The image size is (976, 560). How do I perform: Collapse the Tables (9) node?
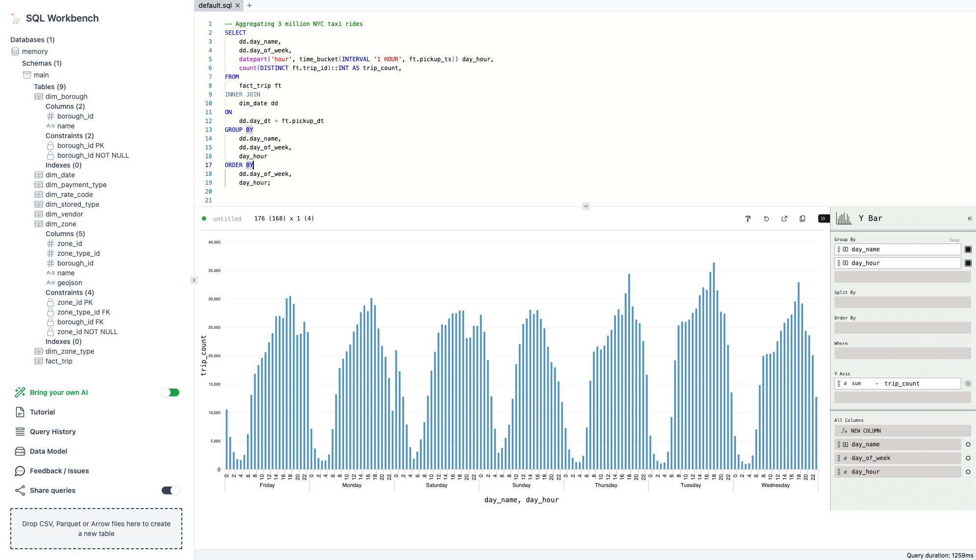(50, 87)
